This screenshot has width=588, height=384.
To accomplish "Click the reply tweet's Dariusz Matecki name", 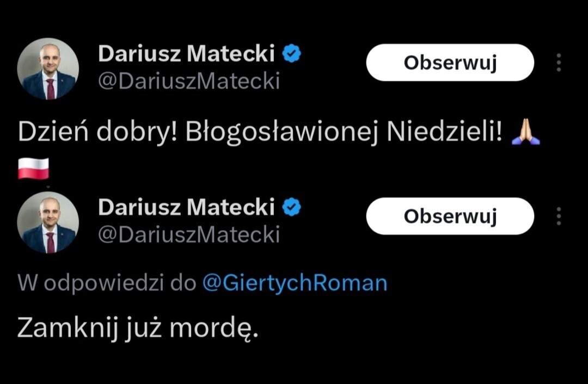I will [186, 207].
